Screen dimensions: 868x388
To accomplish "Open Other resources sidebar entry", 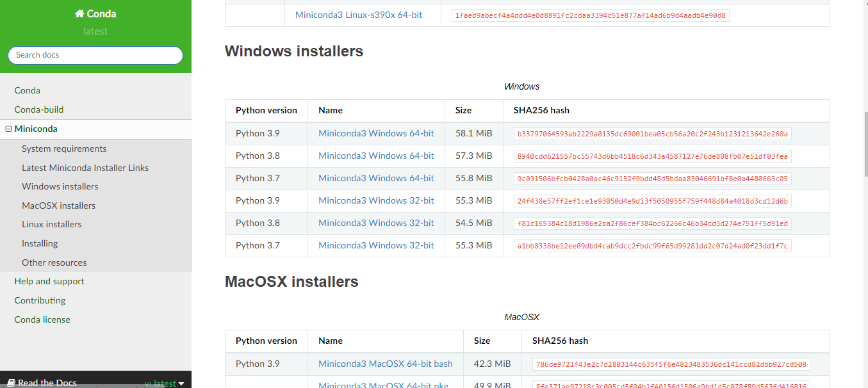I will (54, 263).
